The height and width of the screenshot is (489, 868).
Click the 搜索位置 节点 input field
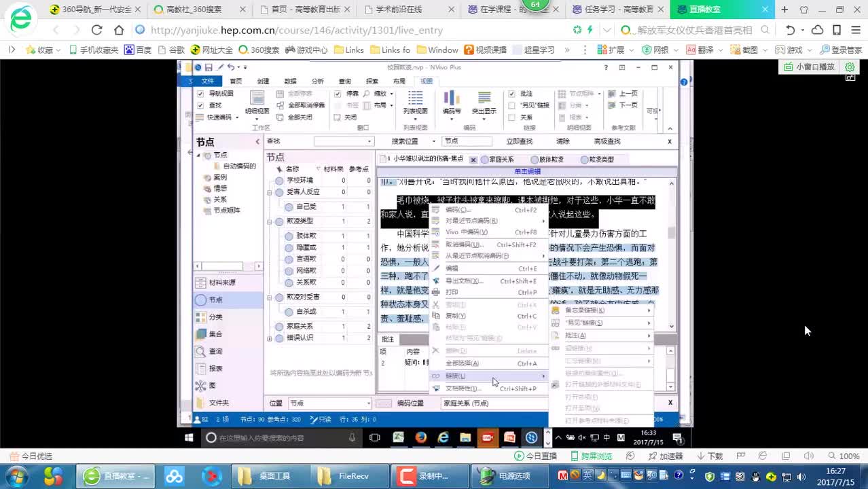tap(467, 141)
